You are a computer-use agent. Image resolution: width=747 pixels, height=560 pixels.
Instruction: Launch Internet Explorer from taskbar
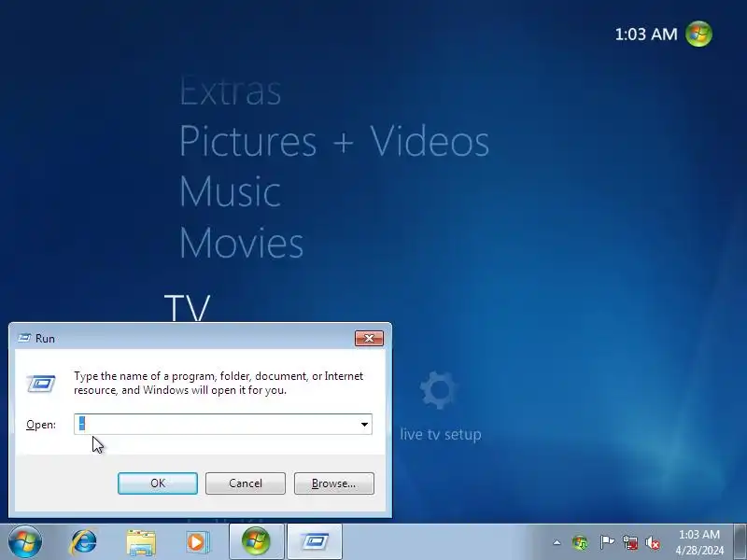pos(84,542)
